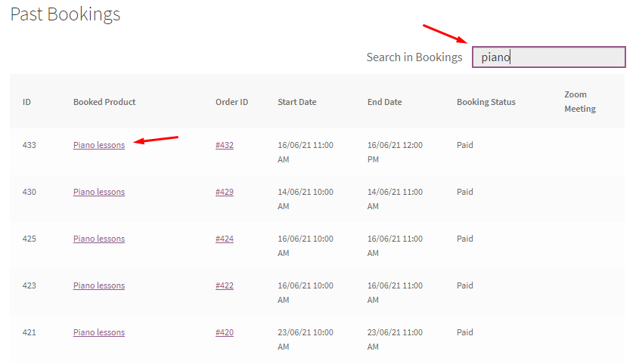Click start date 23/06/21 10:00 AM

point(306,339)
